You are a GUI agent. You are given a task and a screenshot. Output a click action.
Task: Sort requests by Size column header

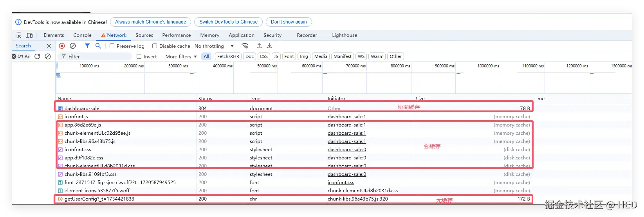pos(473,99)
